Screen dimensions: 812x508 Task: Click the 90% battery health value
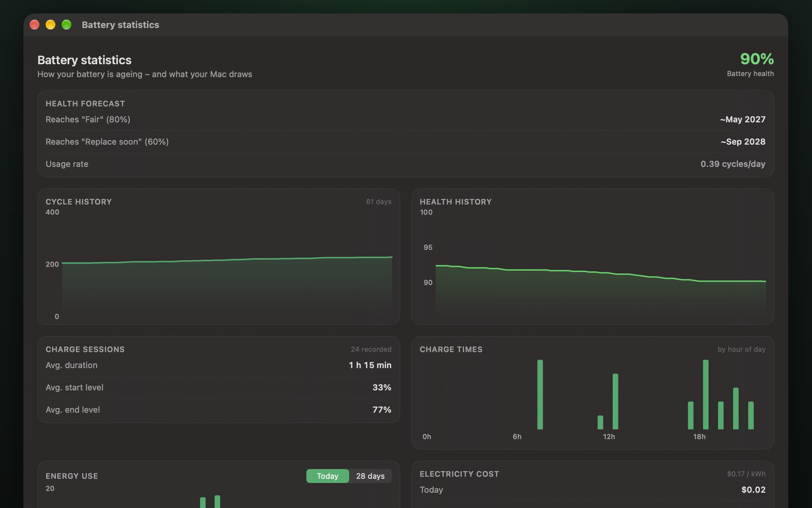click(x=757, y=59)
